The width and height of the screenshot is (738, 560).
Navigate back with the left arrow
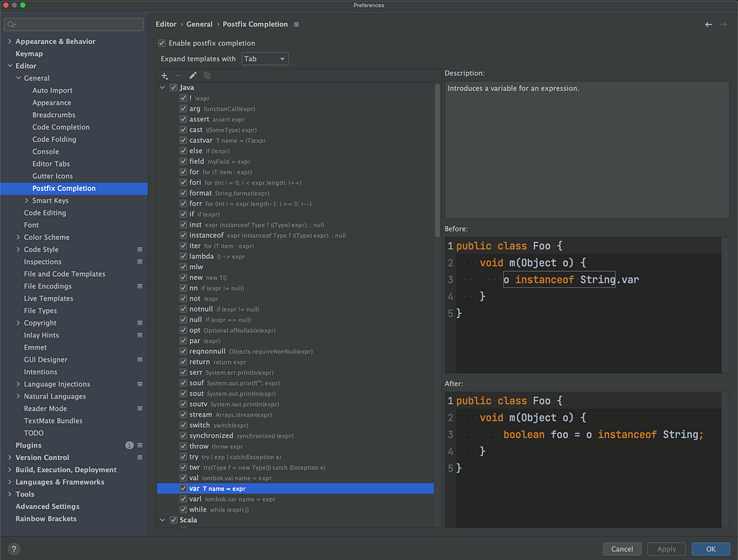pos(708,25)
